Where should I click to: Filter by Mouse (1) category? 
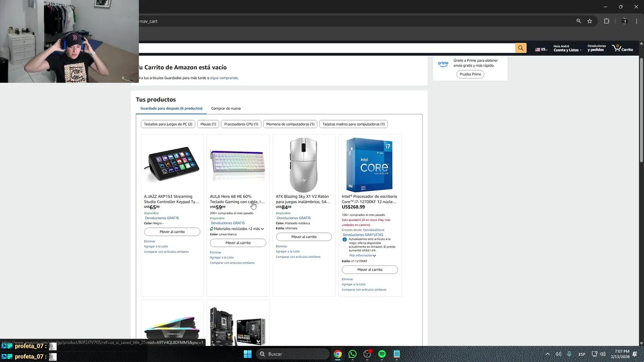[x=208, y=124]
